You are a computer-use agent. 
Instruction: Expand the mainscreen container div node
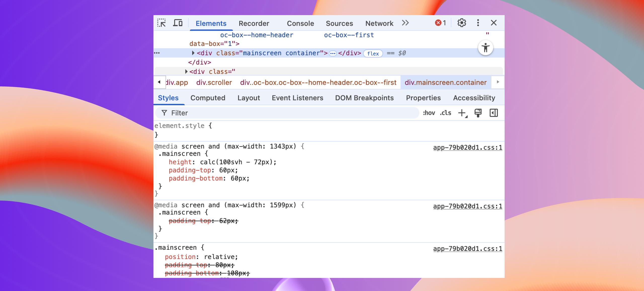pos(193,53)
